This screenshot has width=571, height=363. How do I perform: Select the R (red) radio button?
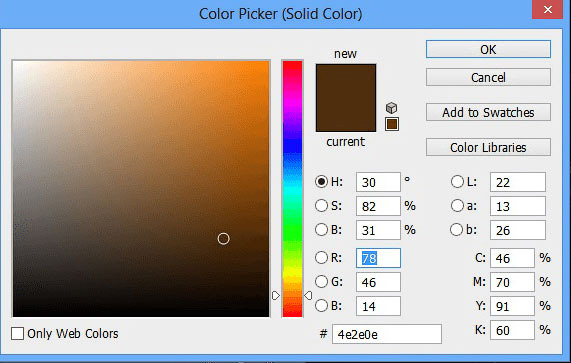pyautogui.click(x=321, y=257)
